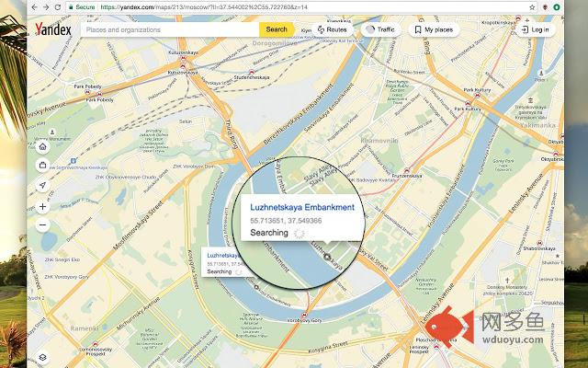Open the Routes panel
Screen dimensions: 588x368
[331, 29]
